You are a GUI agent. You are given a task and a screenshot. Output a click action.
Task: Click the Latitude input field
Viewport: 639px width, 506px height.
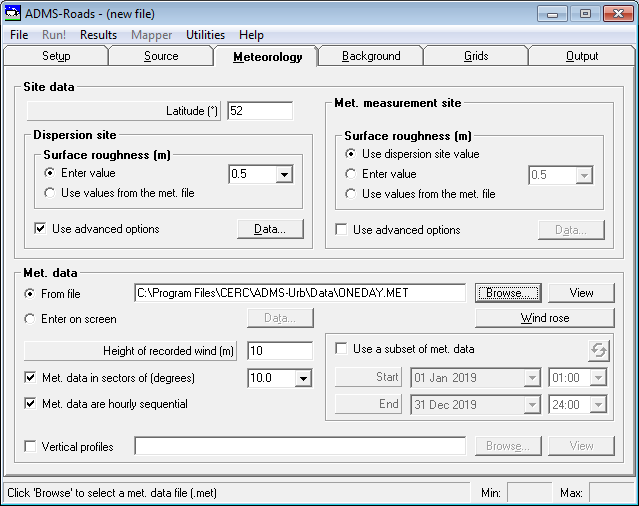point(260,111)
